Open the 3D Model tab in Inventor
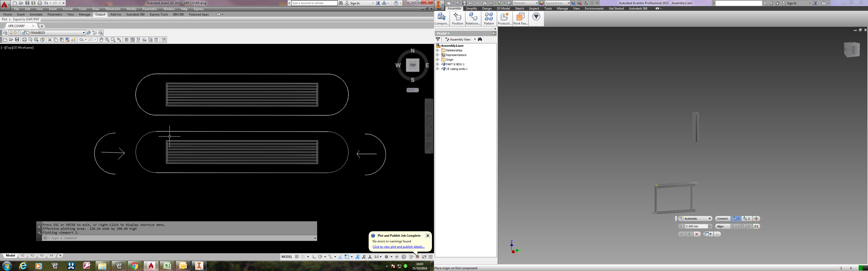The width and height of the screenshot is (868, 271). [x=503, y=9]
